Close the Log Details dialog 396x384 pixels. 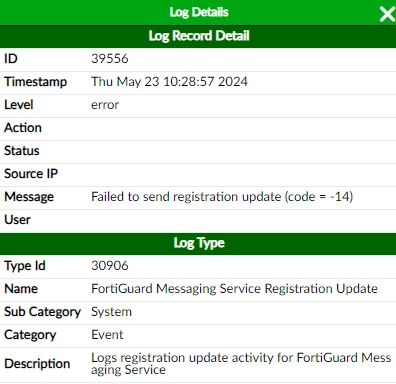pyautogui.click(x=387, y=14)
